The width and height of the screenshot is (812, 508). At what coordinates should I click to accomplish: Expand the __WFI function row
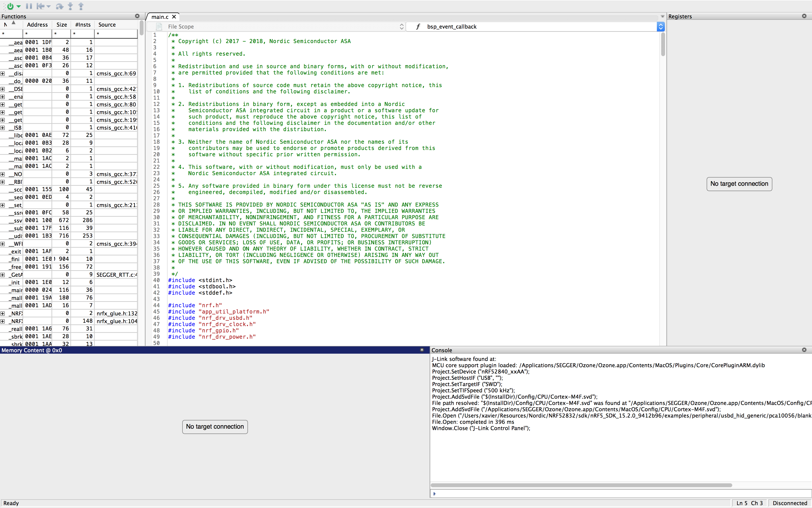[x=3, y=244]
